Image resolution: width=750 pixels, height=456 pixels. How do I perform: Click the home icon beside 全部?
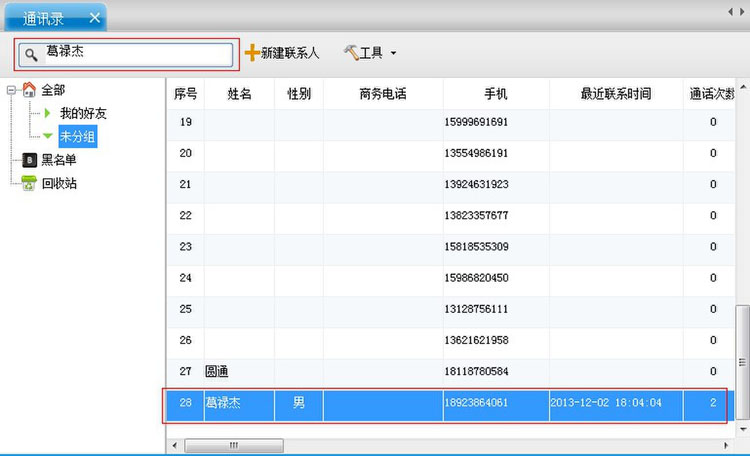(x=29, y=89)
